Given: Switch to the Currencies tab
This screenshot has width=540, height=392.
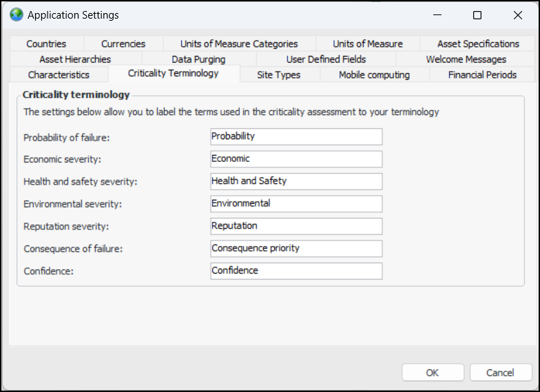Looking at the screenshot, I should pos(123,43).
